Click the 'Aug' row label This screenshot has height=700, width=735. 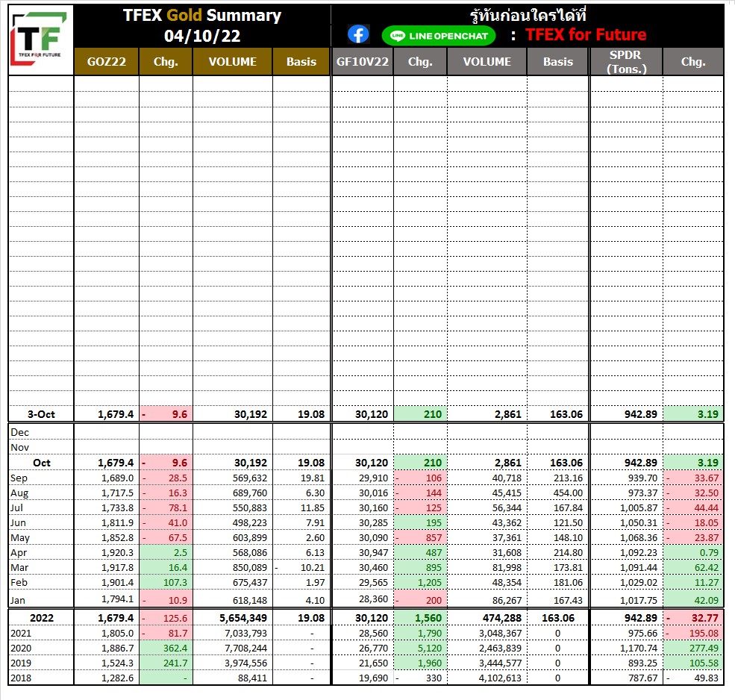tap(19, 493)
